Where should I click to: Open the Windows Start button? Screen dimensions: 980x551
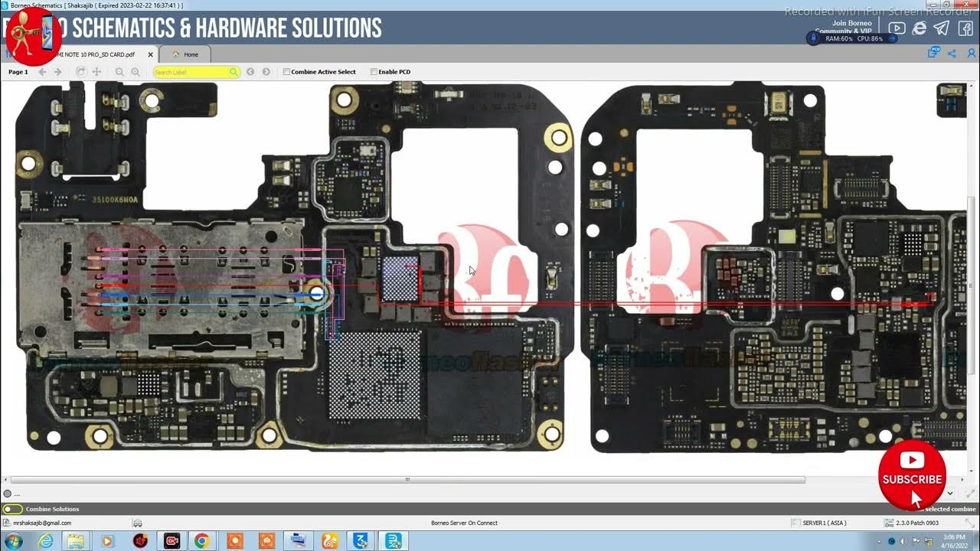13,541
